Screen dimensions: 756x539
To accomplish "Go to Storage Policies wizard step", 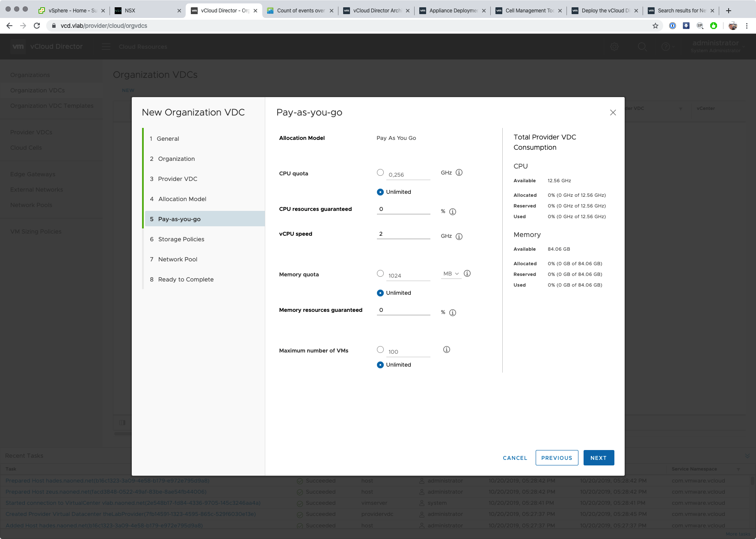I will point(181,239).
